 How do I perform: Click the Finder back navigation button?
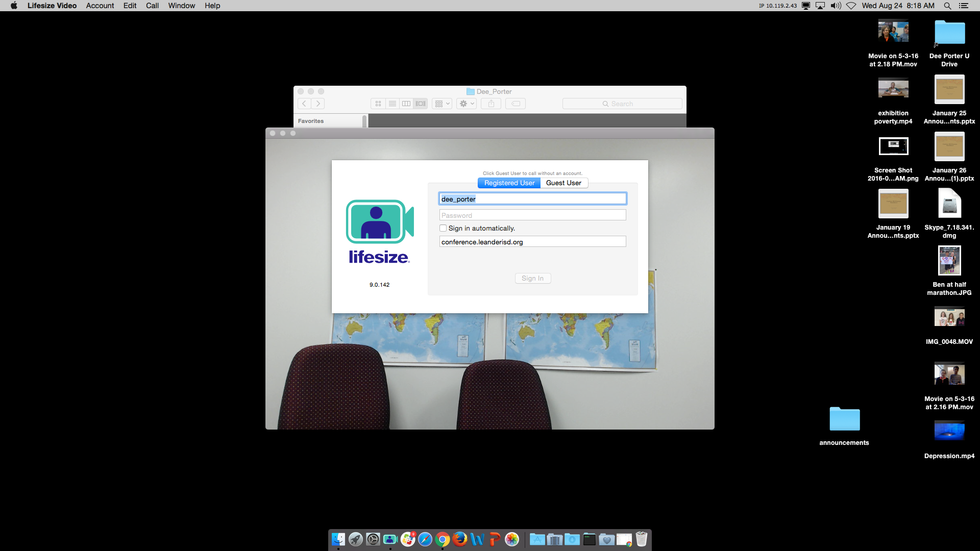tap(304, 103)
